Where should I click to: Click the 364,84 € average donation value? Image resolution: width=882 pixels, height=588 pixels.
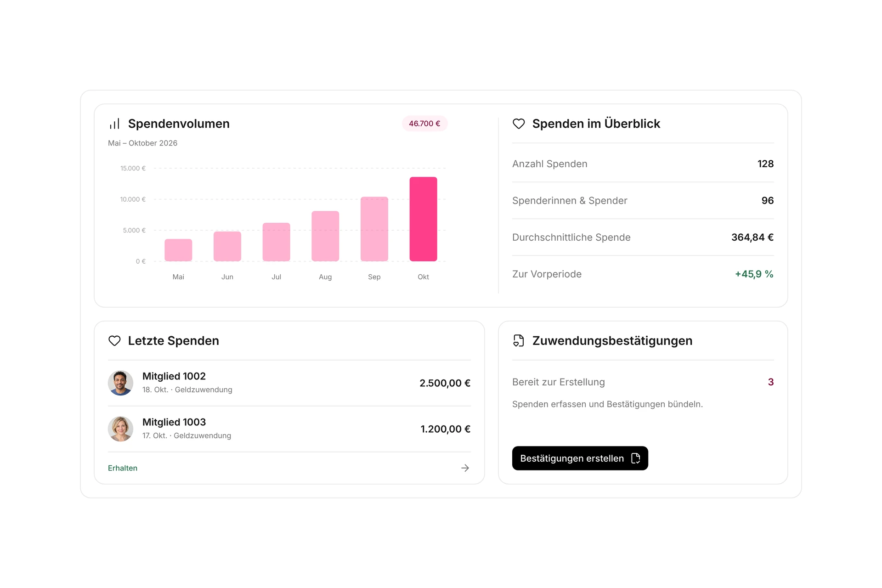pyautogui.click(x=752, y=237)
